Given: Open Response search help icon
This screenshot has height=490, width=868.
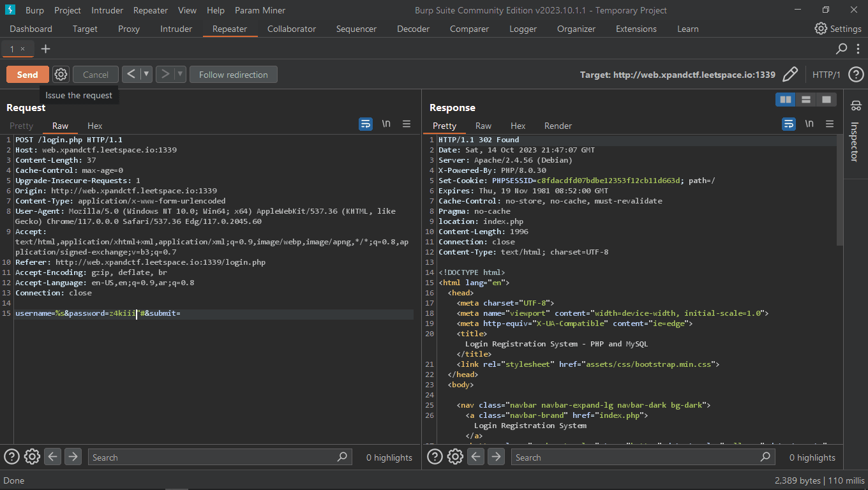Looking at the screenshot, I should click(435, 457).
